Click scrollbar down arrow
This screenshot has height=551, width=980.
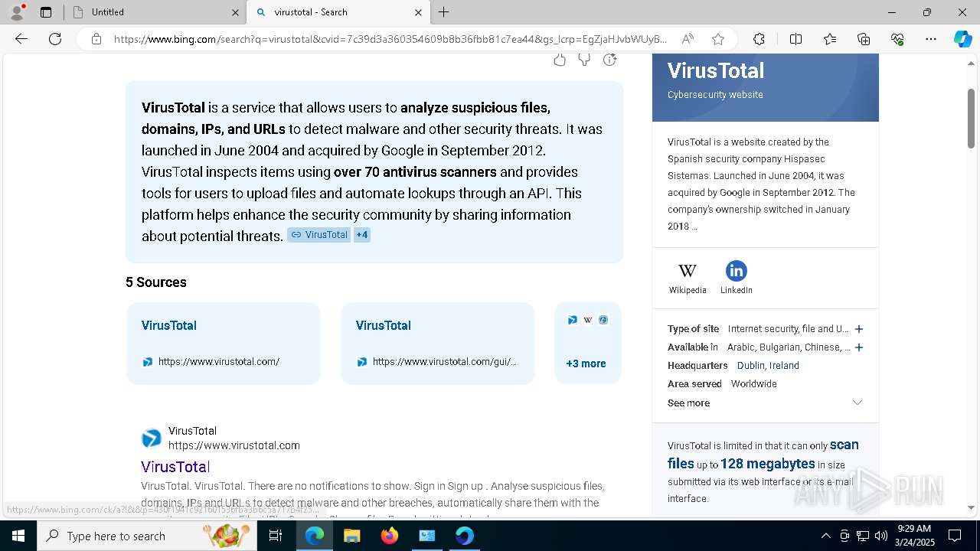pyautogui.click(x=971, y=507)
